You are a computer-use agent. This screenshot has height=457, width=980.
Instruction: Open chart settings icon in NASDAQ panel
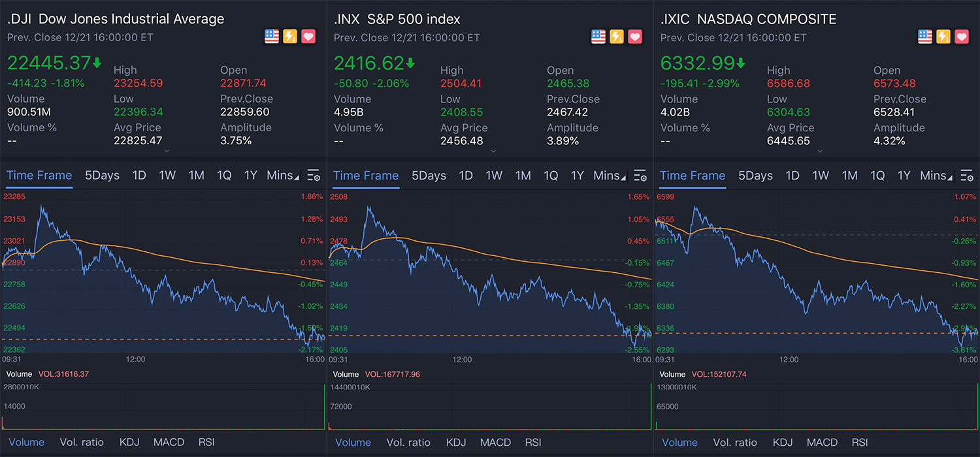[x=967, y=176]
